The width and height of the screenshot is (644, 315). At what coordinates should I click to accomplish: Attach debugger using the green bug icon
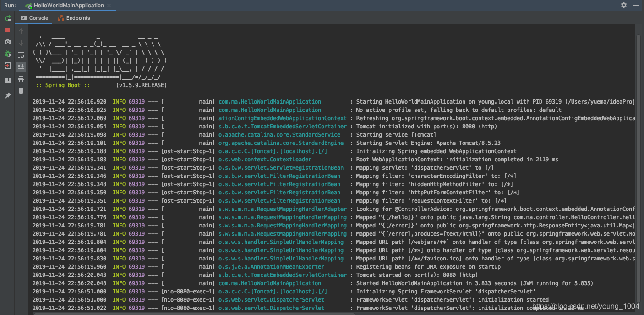point(8,54)
